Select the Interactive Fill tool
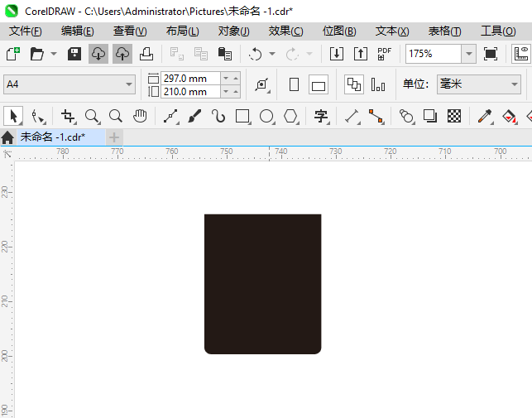 510,116
